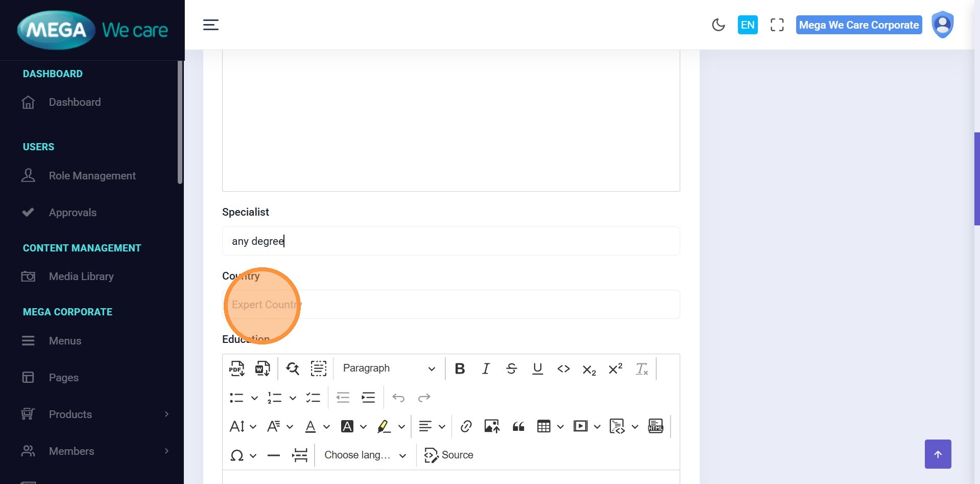Click the Mega We Care Corporate button

(858, 25)
